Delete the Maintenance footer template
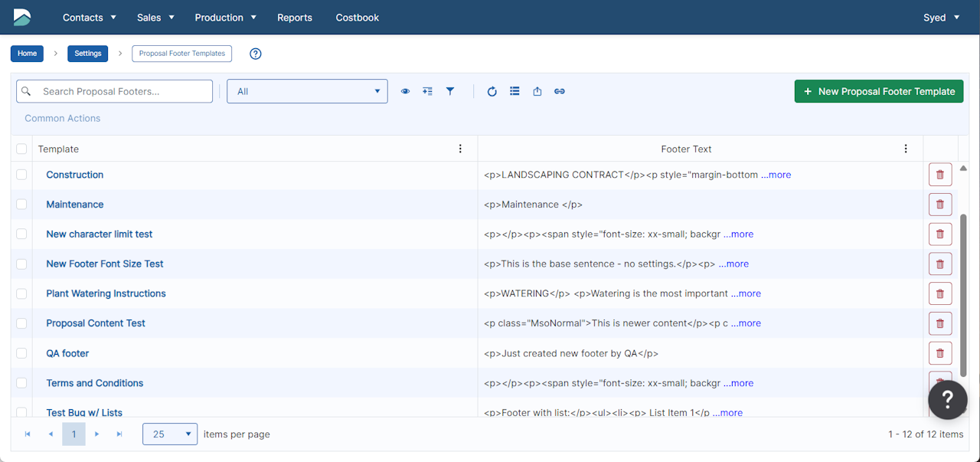Viewport: 980px width, 462px height. tap(940, 205)
